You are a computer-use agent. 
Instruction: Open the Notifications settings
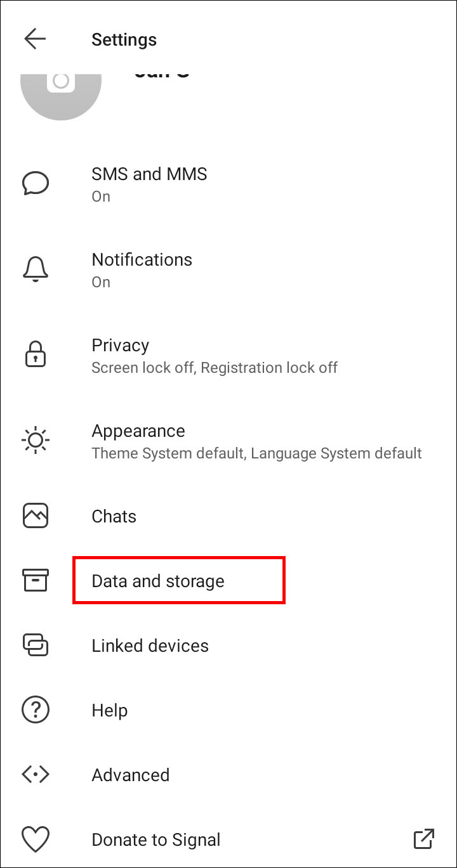click(142, 260)
